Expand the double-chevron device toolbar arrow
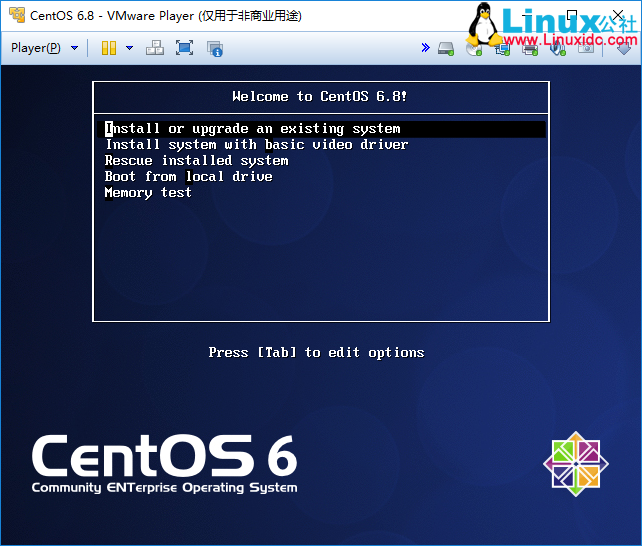The width and height of the screenshot is (642, 546). [x=425, y=47]
